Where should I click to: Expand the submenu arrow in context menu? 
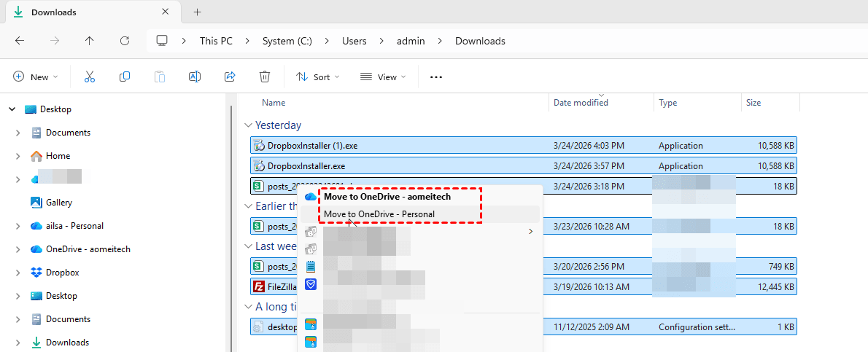(x=531, y=231)
